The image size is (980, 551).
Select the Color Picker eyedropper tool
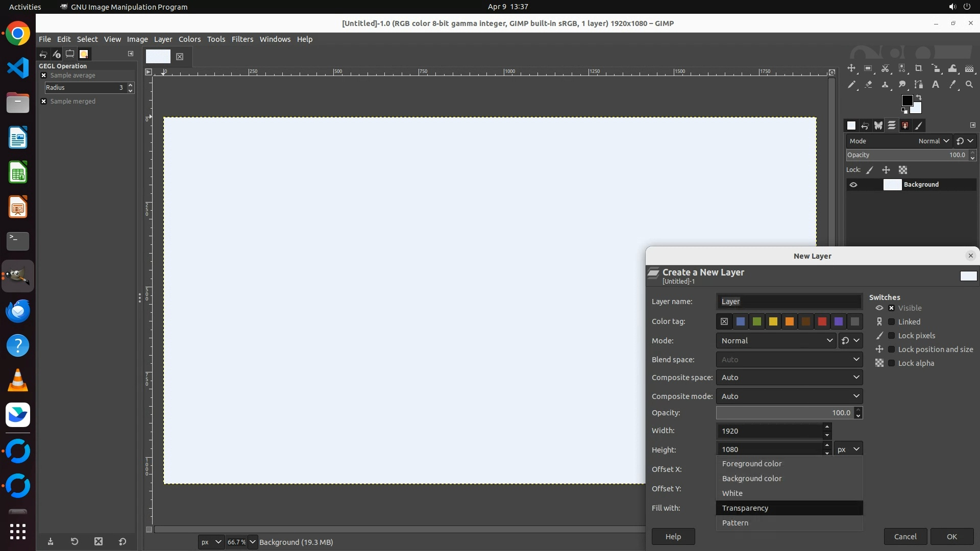(x=952, y=85)
